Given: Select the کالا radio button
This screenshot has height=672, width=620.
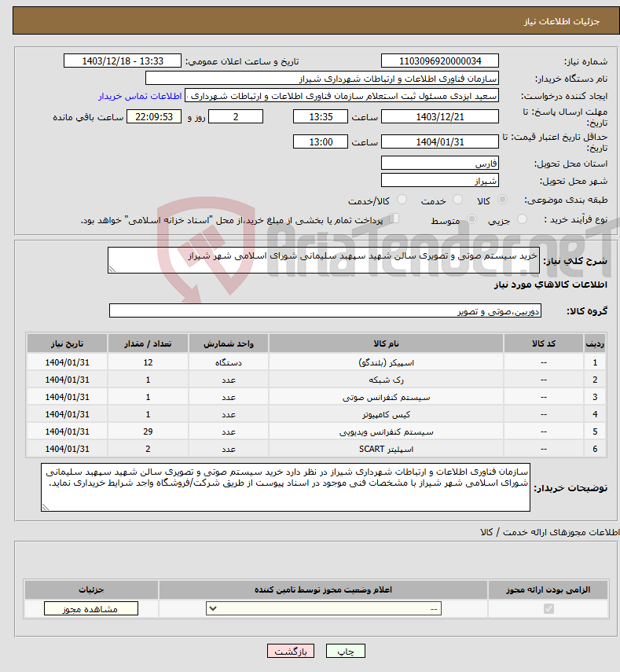Looking at the screenshot, I should pos(502,200).
